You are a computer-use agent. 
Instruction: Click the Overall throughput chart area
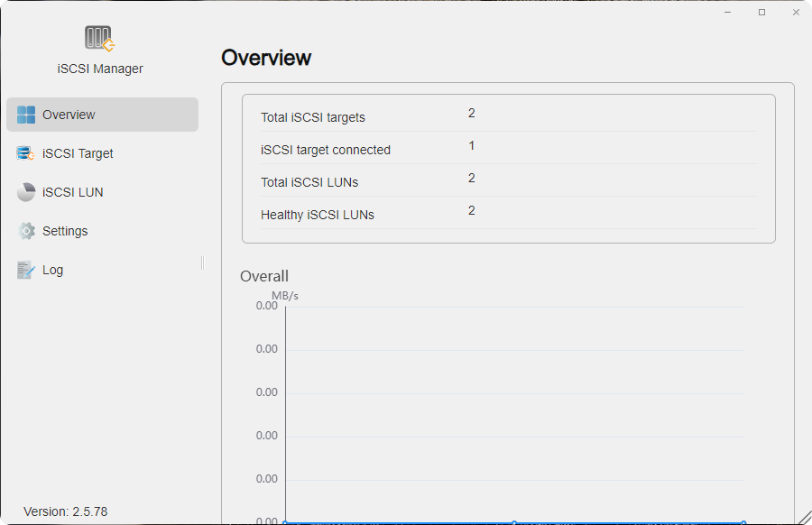click(x=514, y=415)
